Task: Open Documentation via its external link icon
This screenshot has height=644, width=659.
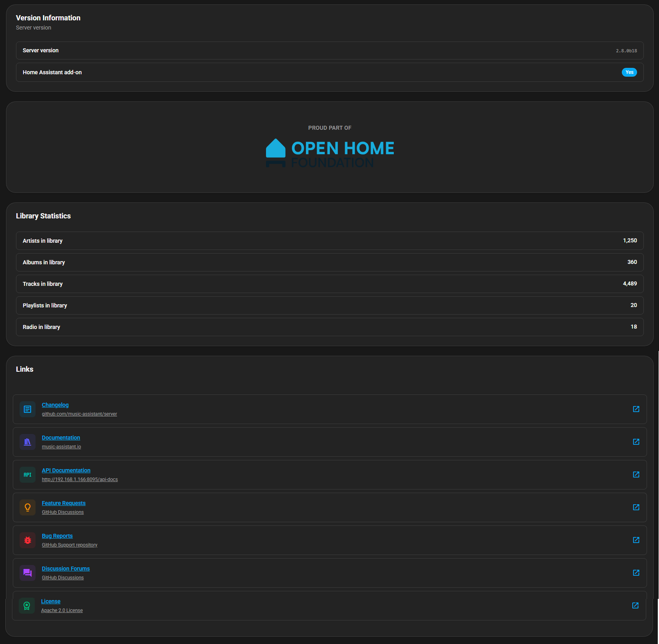Action: click(x=636, y=442)
